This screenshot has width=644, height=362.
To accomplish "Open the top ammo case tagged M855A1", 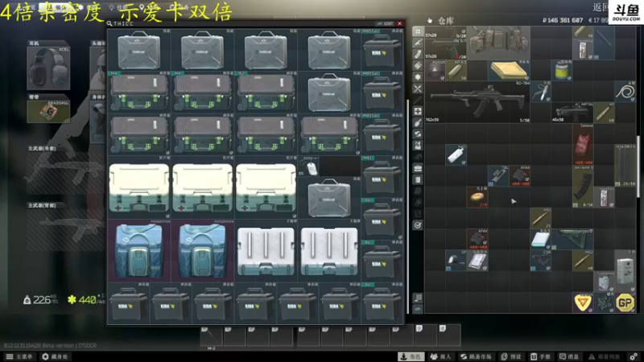I will click(x=382, y=50).
